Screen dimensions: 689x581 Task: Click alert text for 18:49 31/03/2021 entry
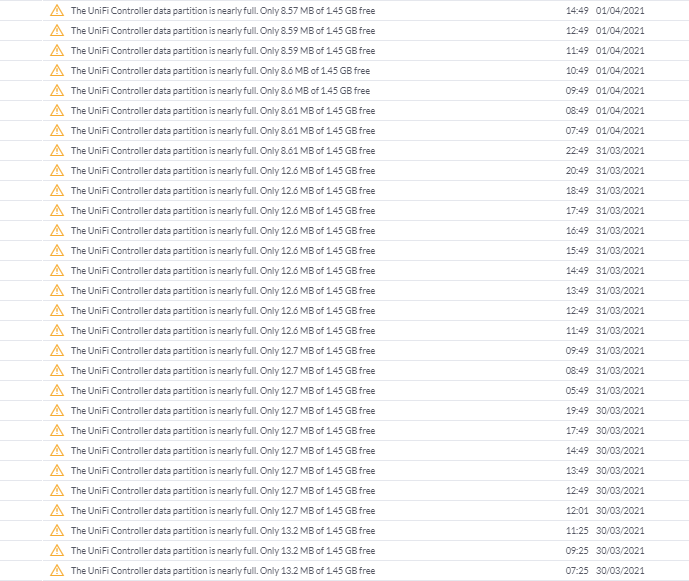(222, 190)
